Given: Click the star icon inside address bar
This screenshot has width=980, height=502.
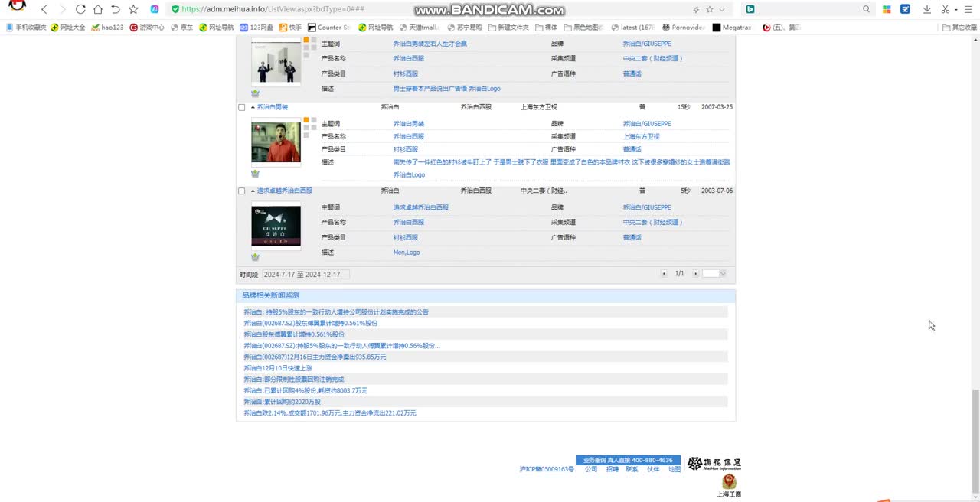Looking at the screenshot, I should [710, 9].
